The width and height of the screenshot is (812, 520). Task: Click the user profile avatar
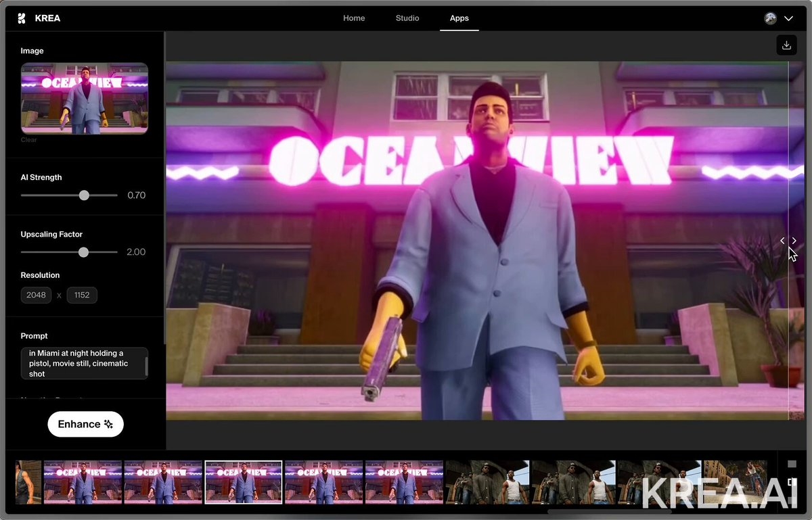pyautogui.click(x=770, y=18)
